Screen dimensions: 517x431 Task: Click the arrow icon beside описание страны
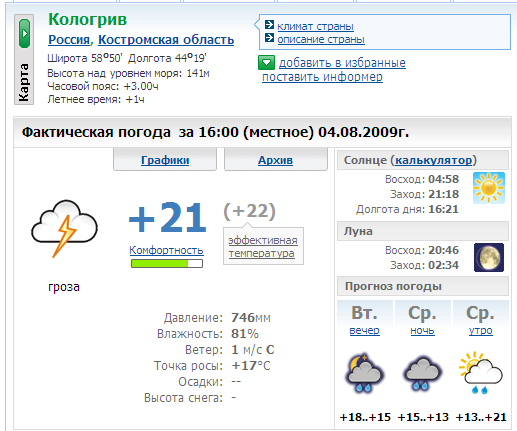coord(269,38)
